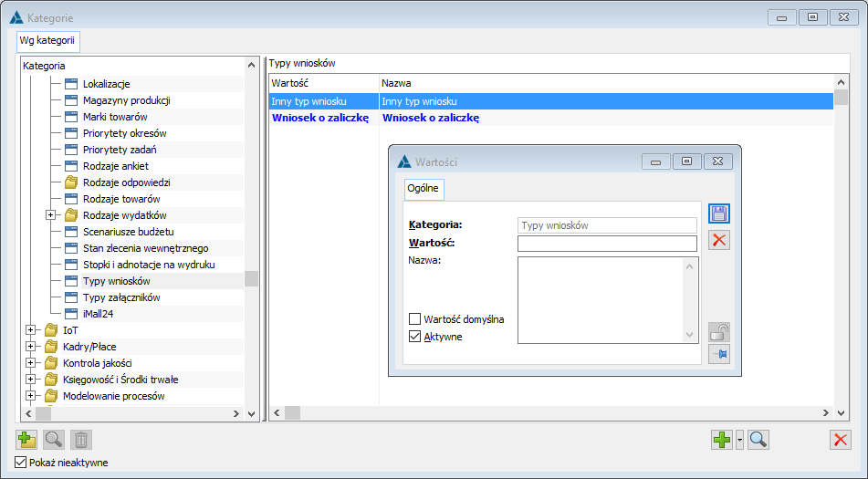
Task: Maximize the Wartości dialog window
Action: click(x=686, y=161)
